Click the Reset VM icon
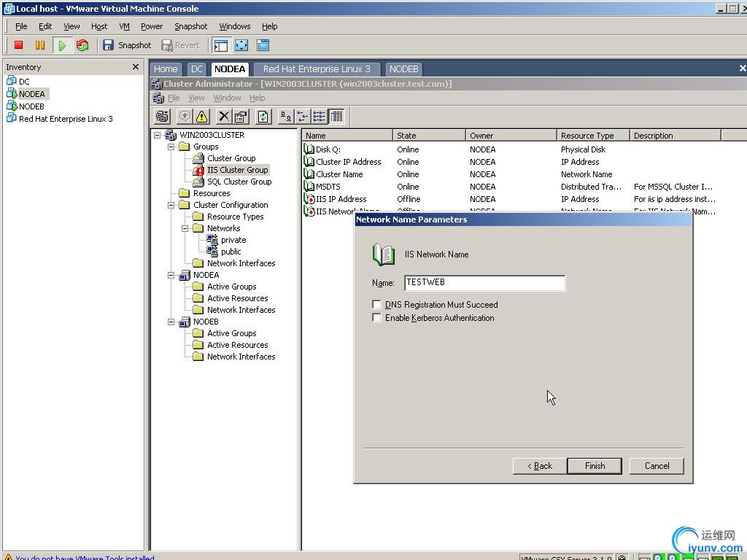747x560 pixels. click(82, 45)
